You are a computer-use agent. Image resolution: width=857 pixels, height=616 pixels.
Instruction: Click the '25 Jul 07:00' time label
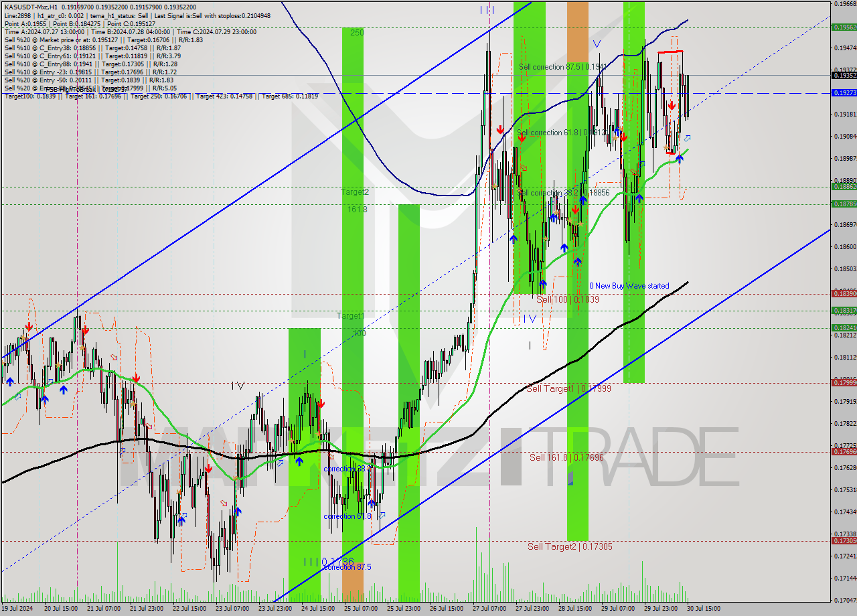[x=361, y=609]
